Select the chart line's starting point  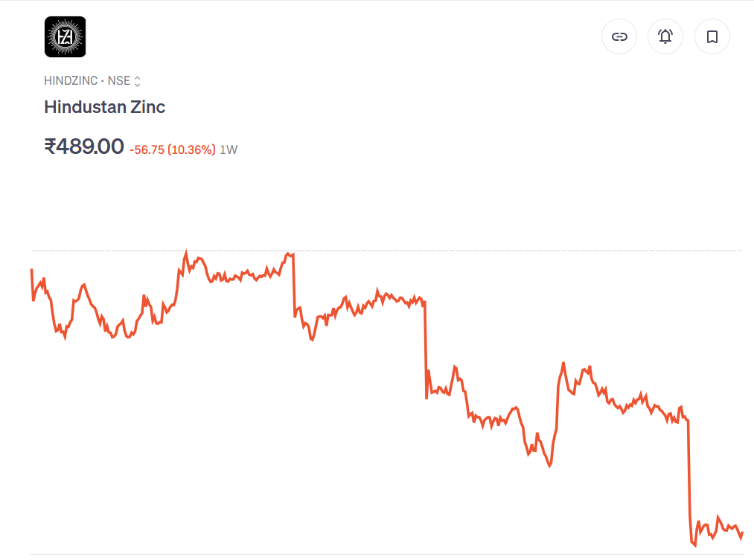click(31, 270)
